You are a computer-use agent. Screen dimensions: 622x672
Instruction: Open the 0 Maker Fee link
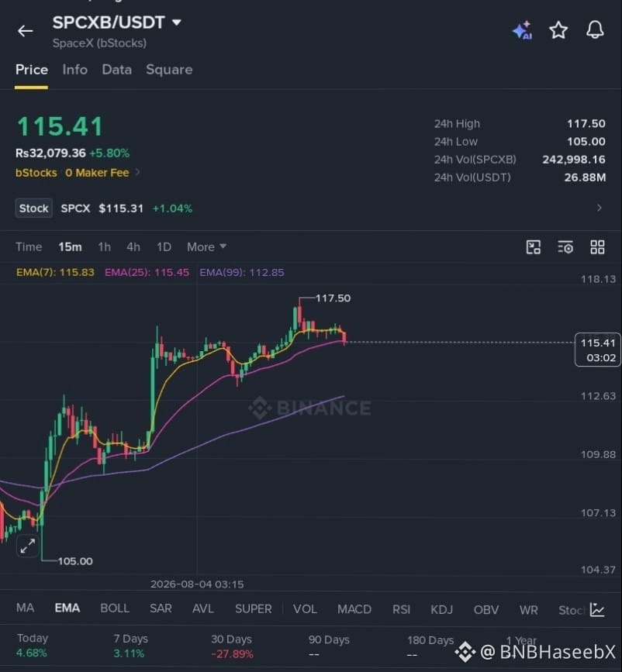(x=97, y=173)
